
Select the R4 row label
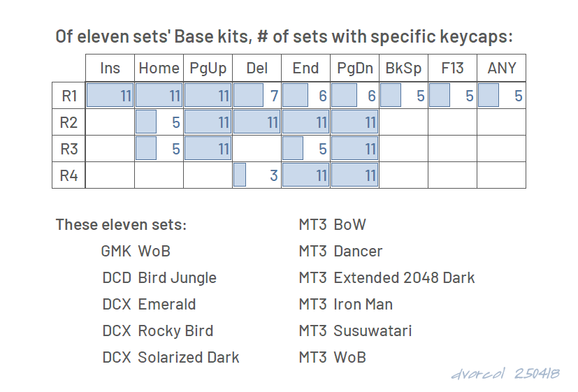coord(69,175)
